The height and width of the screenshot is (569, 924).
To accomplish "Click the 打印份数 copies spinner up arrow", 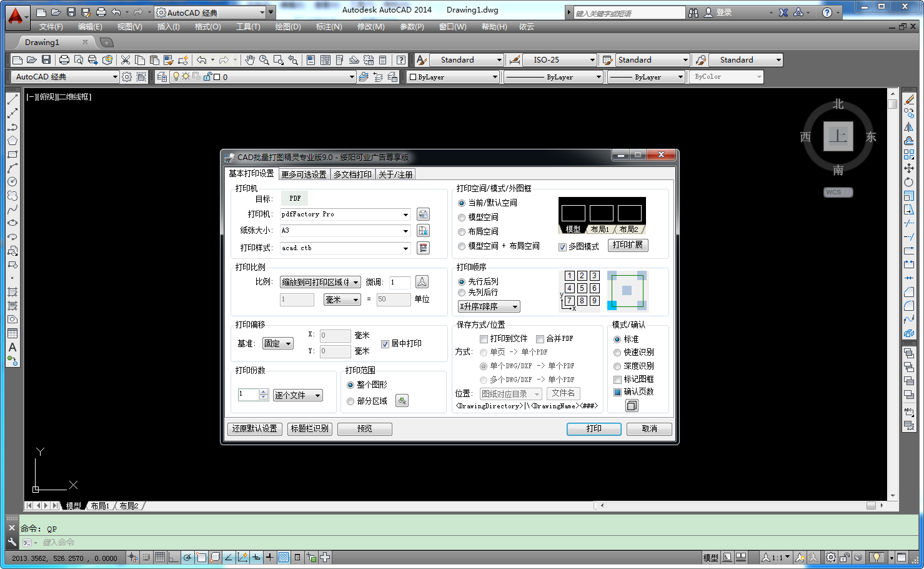I will pos(264,392).
